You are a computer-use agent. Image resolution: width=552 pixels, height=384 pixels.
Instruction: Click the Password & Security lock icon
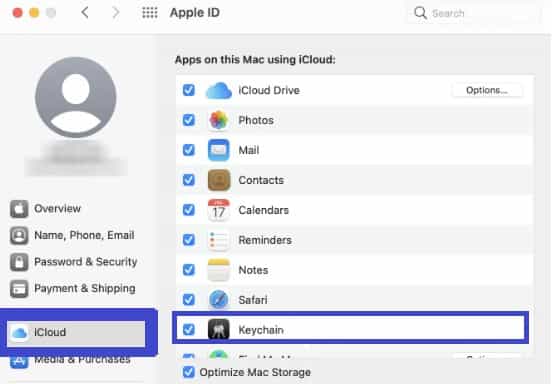(x=19, y=262)
